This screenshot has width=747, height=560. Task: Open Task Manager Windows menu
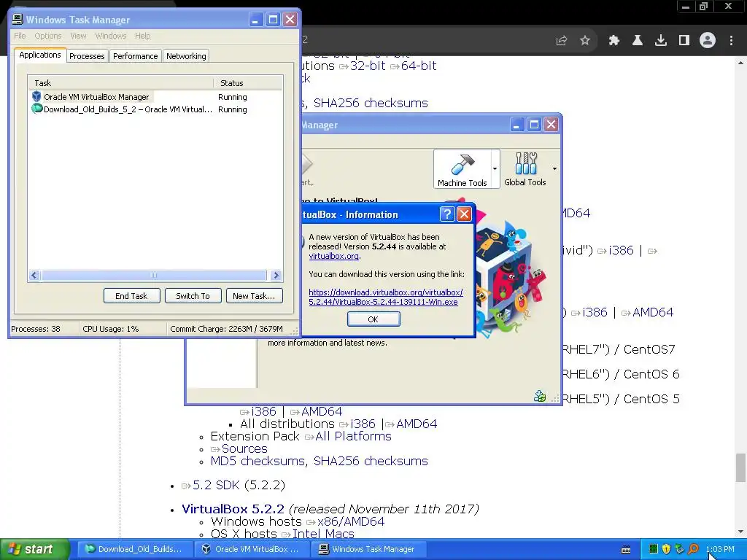pyautogui.click(x=111, y=36)
